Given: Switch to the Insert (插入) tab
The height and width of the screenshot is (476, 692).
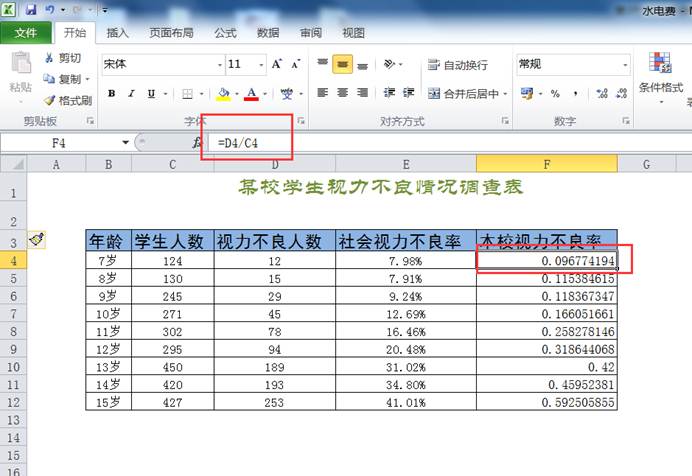Looking at the screenshot, I should (x=118, y=33).
